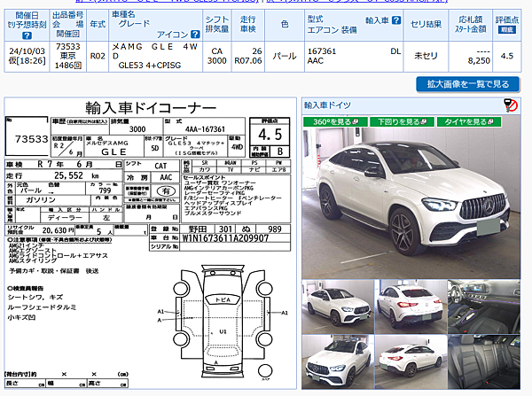Click the score 4.5 in table
The width and height of the screenshot is (532, 396).
pos(507,56)
